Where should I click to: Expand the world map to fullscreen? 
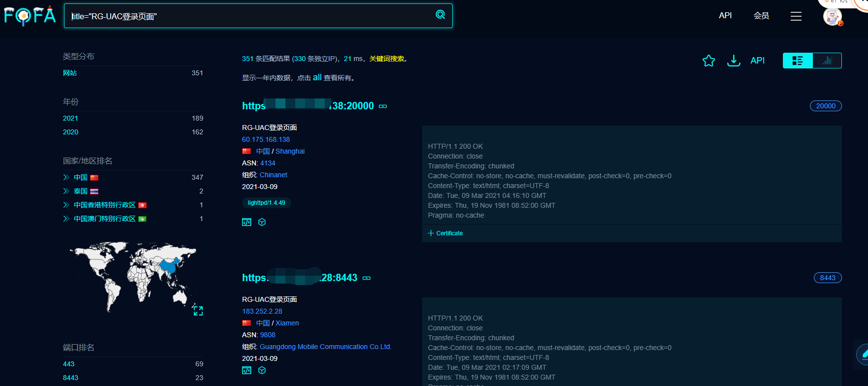tap(198, 311)
